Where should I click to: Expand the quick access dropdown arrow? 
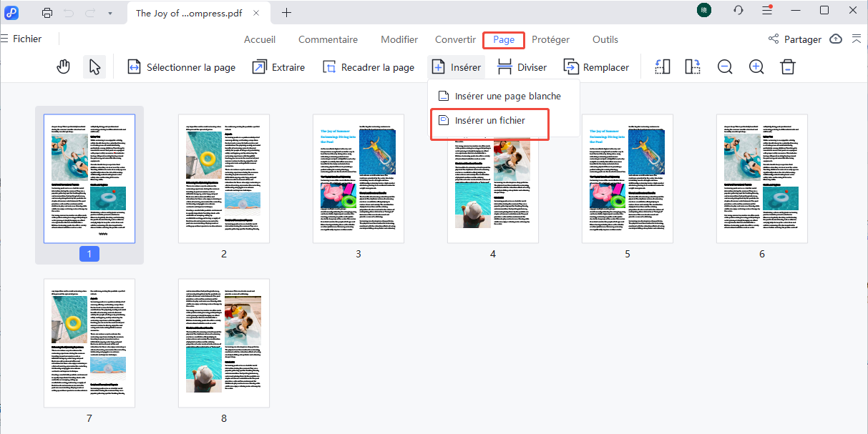109,13
